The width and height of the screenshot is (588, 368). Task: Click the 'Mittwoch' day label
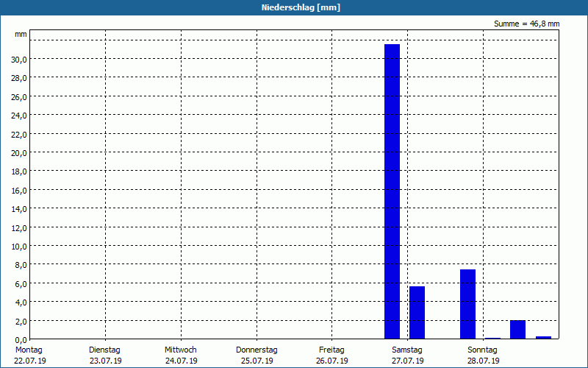point(180,350)
